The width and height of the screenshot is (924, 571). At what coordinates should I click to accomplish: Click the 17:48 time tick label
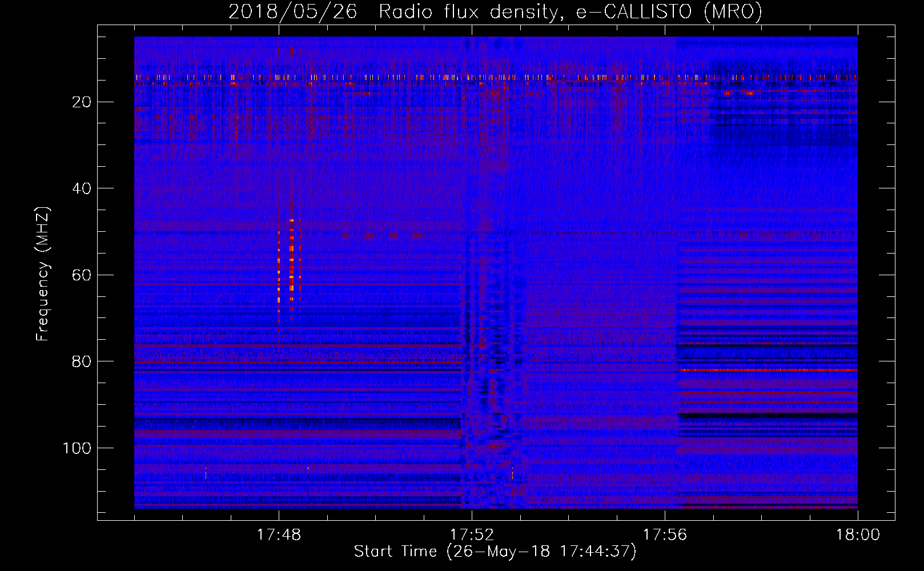pos(279,534)
